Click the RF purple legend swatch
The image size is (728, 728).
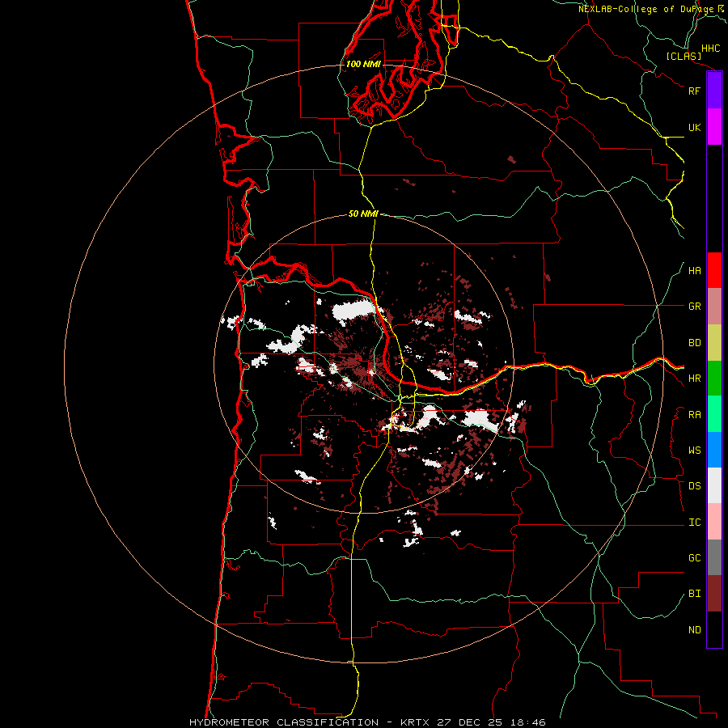coord(714,91)
